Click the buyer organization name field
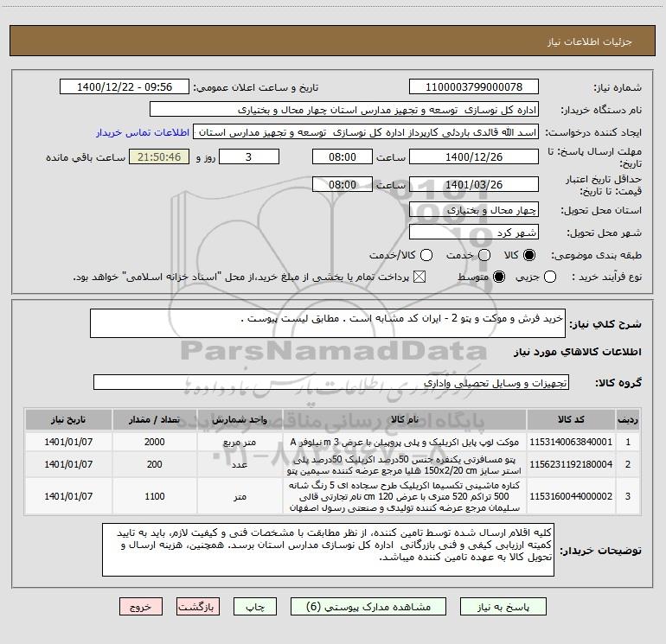 [x=344, y=110]
